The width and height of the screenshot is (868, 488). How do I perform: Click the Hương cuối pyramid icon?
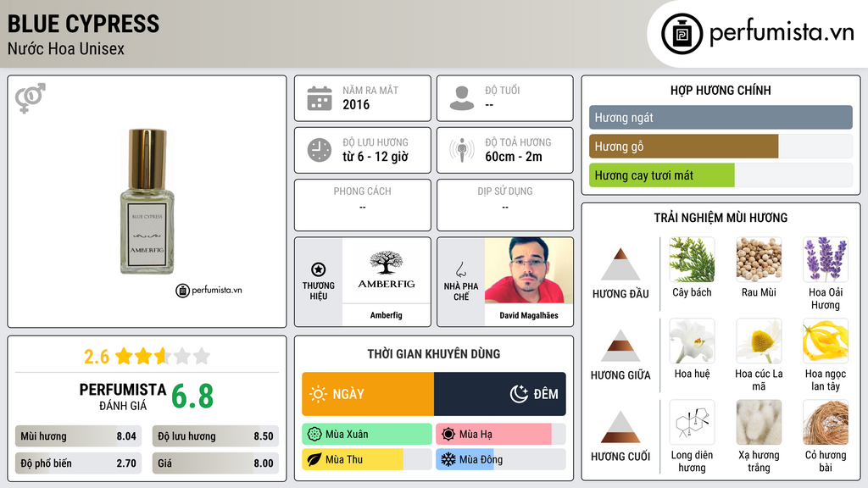(x=620, y=427)
